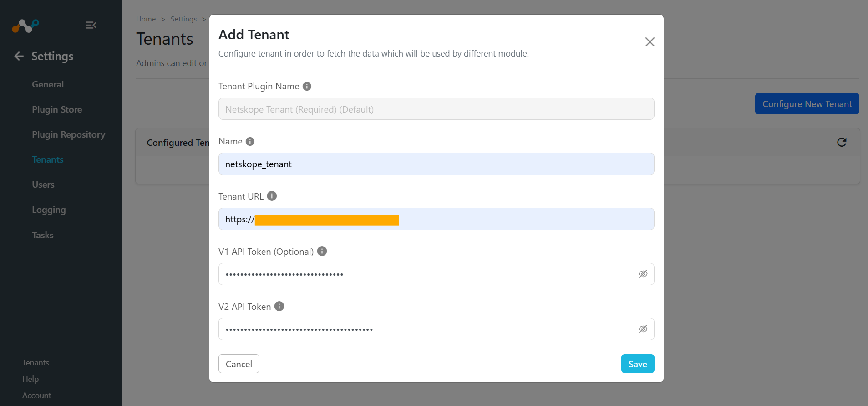868x406 pixels.
Task: Collapse the sidebar menu icon
Action: pos(91,25)
